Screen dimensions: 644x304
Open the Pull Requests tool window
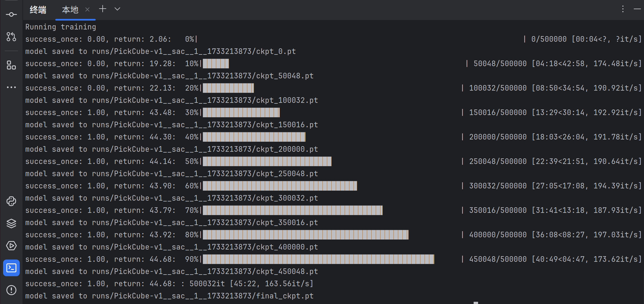(x=11, y=37)
